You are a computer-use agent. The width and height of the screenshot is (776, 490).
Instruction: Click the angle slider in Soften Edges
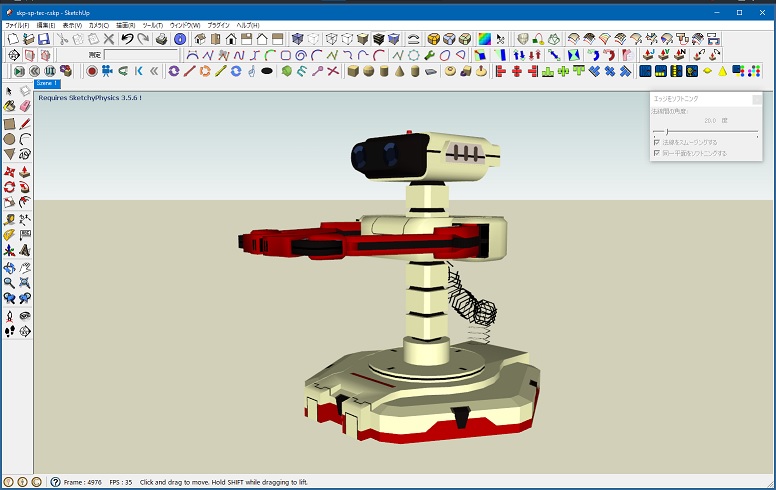(667, 131)
